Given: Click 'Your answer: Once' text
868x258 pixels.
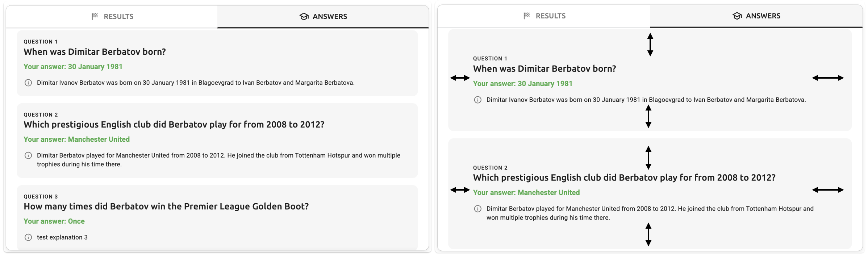Looking at the screenshot, I should (54, 221).
